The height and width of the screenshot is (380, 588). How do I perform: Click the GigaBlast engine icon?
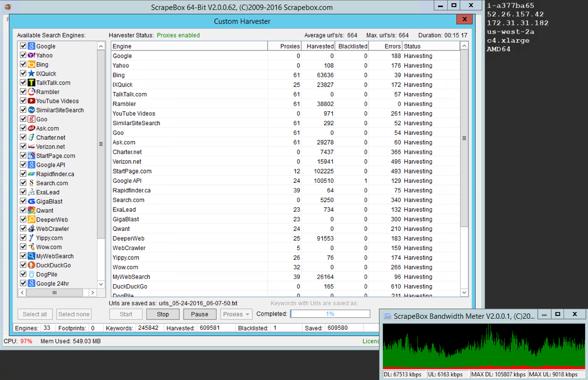pyautogui.click(x=31, y=201)
